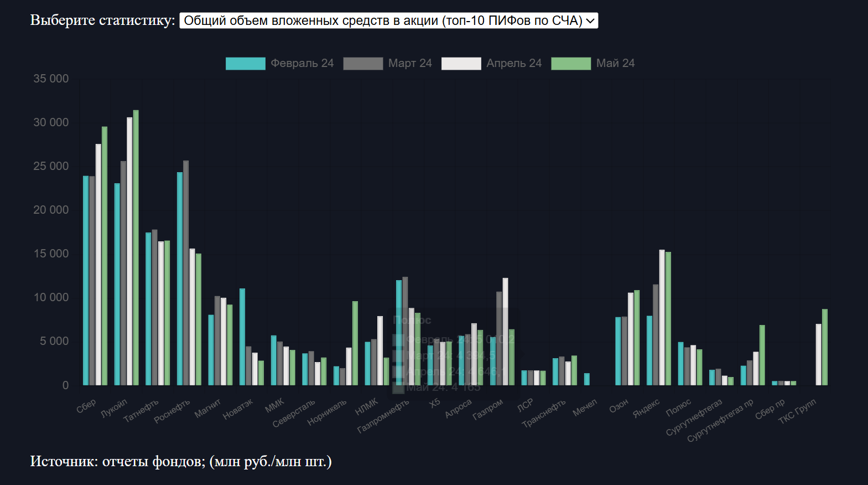Screen dimensions: 868x485
Task: Open the statistics selection dropdown
Action: (389, 20)
